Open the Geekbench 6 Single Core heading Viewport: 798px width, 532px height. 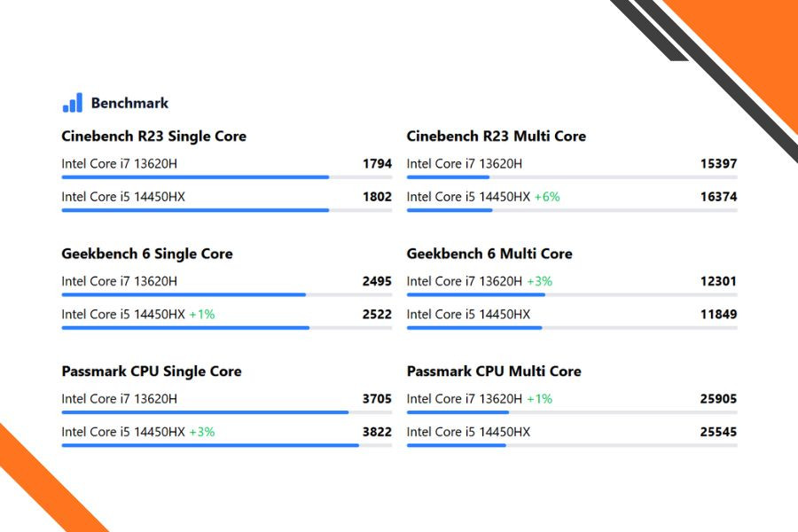(x=146, y=254)
